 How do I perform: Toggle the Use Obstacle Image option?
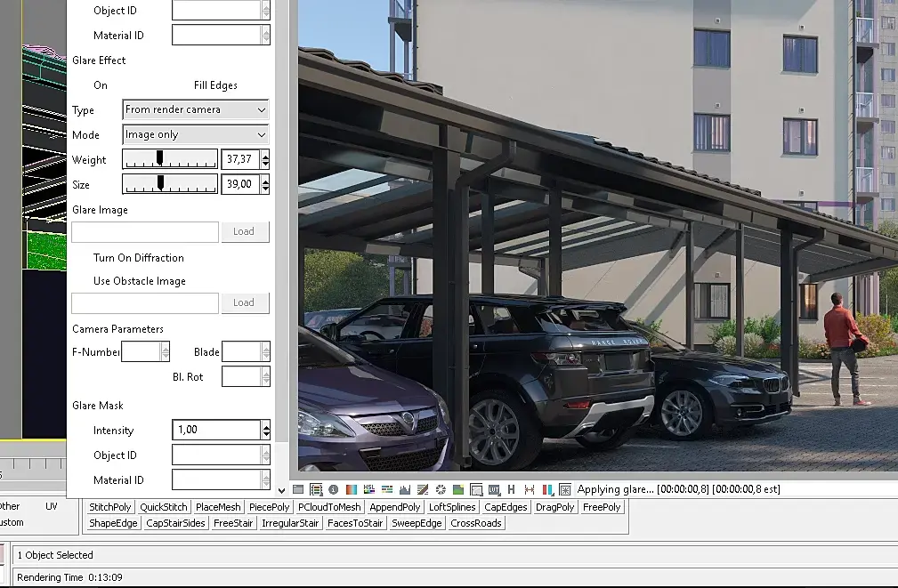click(139, 281)
